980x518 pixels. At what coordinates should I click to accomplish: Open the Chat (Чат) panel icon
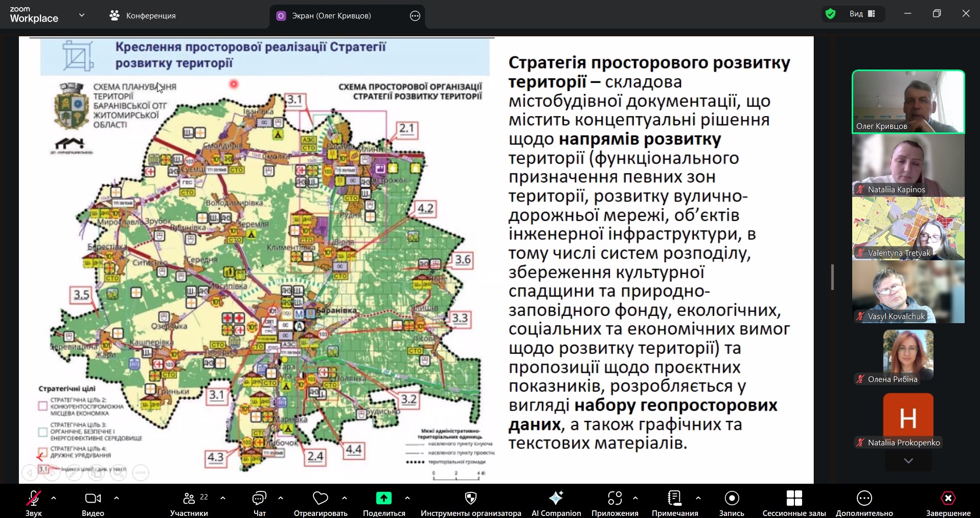tap(259, 498)
